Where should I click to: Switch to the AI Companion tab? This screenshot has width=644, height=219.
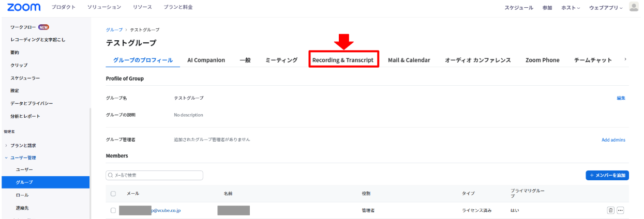tap(206, 60)
